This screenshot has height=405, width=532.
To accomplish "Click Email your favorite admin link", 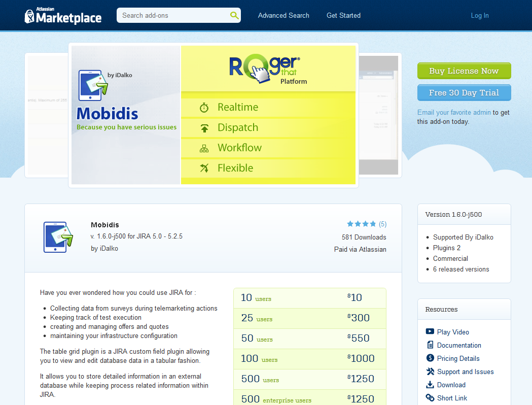I will [454, 112].
